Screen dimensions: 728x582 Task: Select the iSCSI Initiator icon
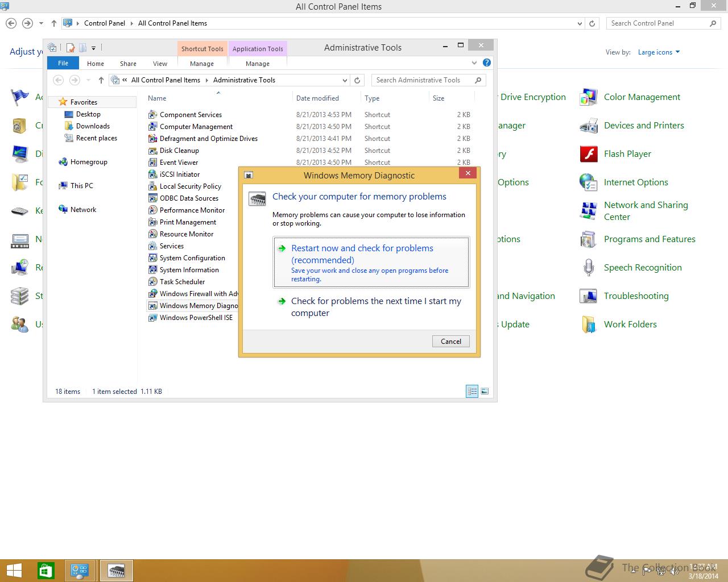[x=152, y=174]
